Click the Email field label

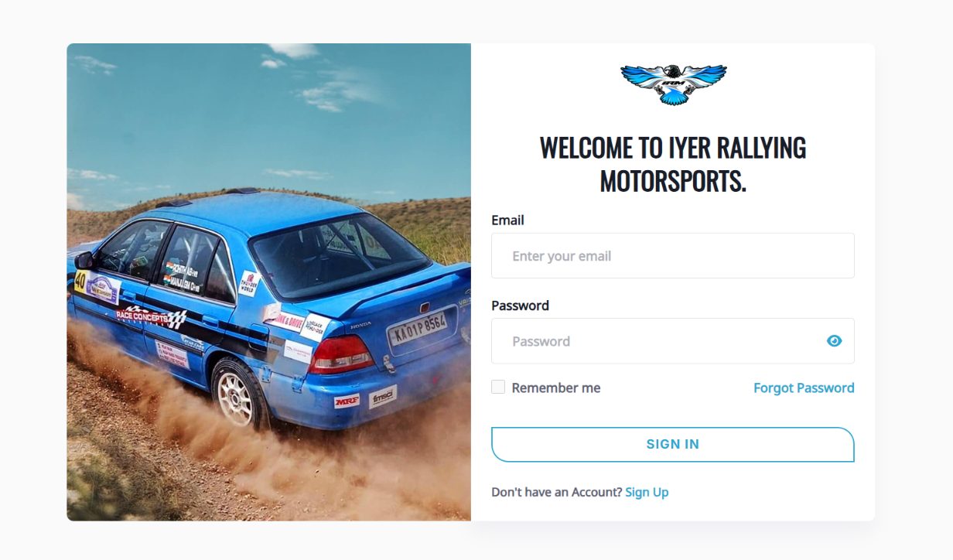click(507, 220)
